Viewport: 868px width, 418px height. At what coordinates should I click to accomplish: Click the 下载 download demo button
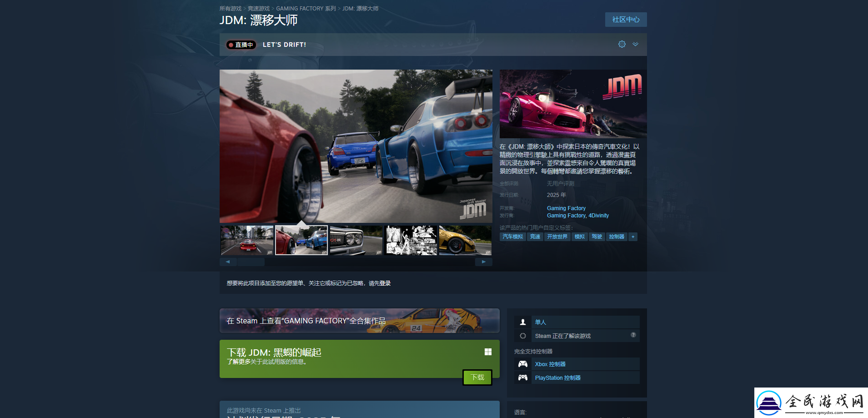[477, 378]
